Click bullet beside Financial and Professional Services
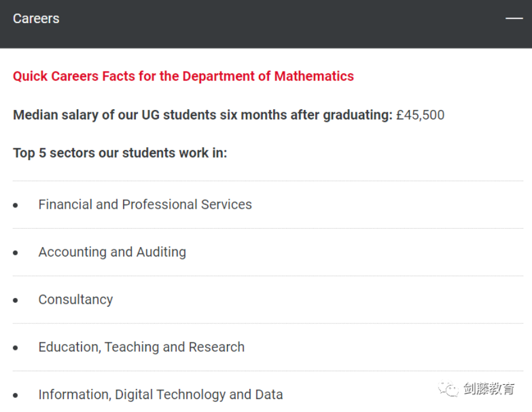 tap(16, 205)
